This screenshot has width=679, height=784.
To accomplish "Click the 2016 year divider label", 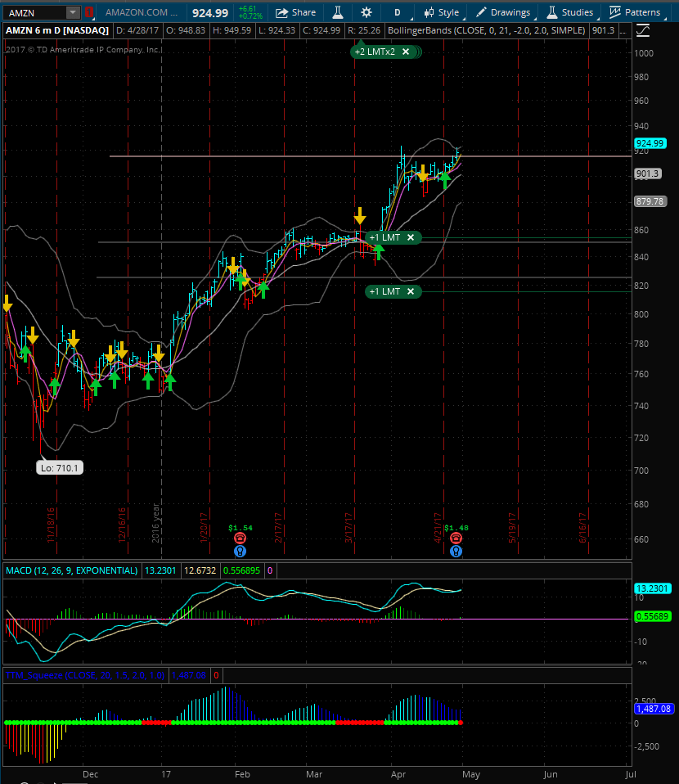I will (155, 523).
